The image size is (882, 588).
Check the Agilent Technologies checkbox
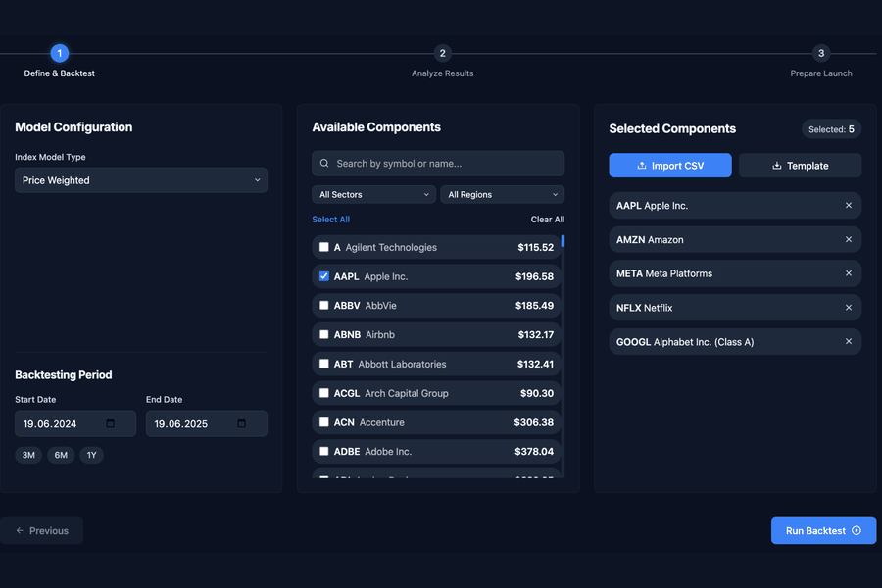[324, 247]
